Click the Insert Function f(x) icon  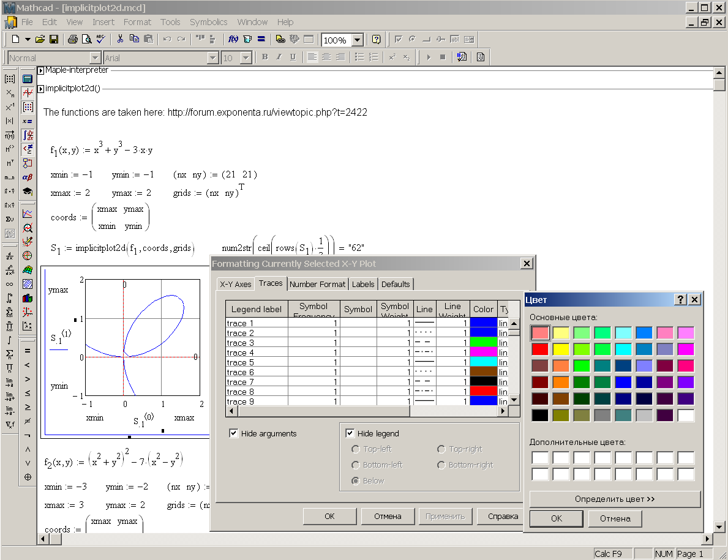tap(233, 39)
